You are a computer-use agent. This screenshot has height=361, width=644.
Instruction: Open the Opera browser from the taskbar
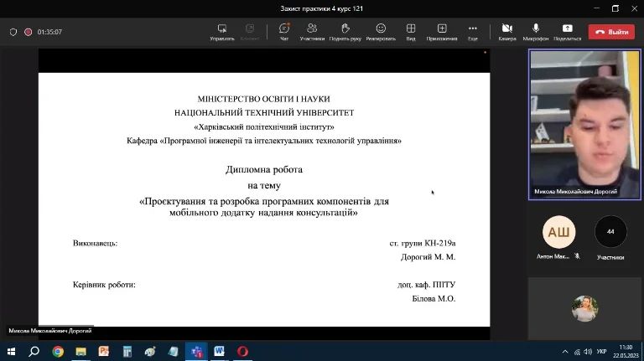point(242,352)
